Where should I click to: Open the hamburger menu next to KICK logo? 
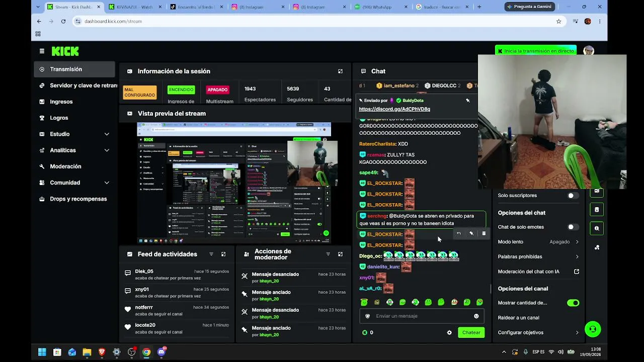click(42, 51)
